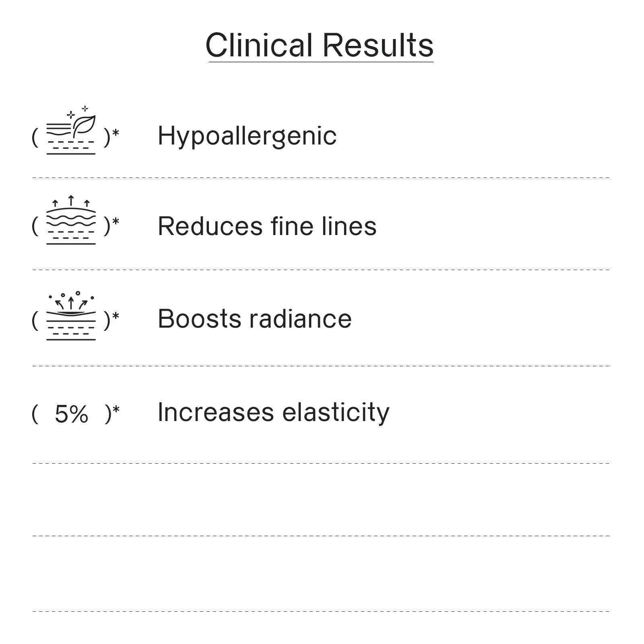Select the Reduces fine lines text
This screenshot has width=644, height=644.
coord(267,226)
